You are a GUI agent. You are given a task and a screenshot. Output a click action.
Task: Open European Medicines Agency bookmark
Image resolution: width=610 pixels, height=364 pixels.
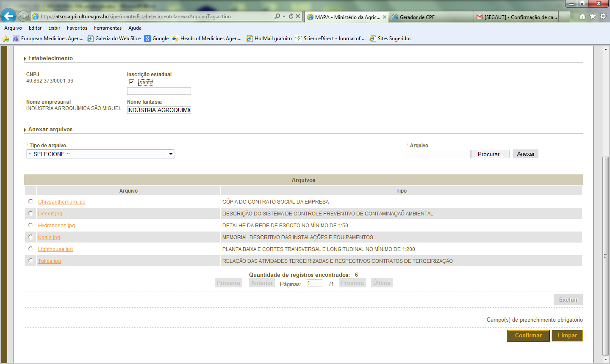click(x=48, y=39)
